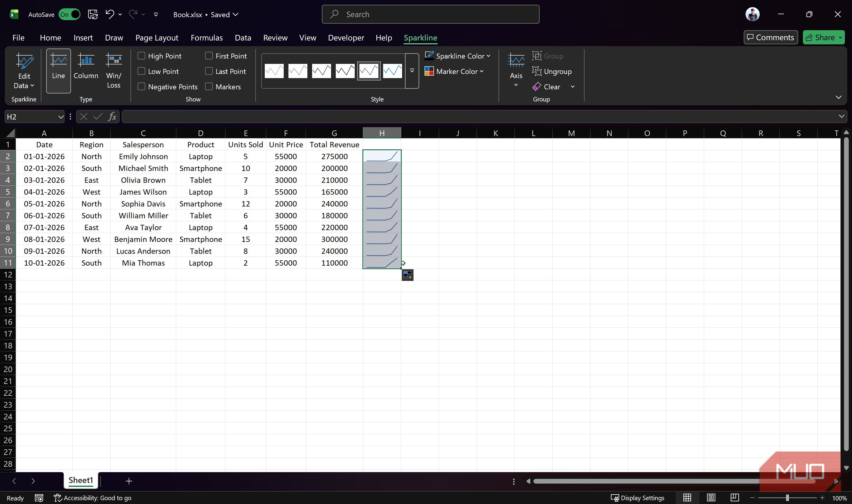Viewport: 852px width, 504px height.
Task: Open the Clear dropdown arrow
Action: tap(573, 87)
